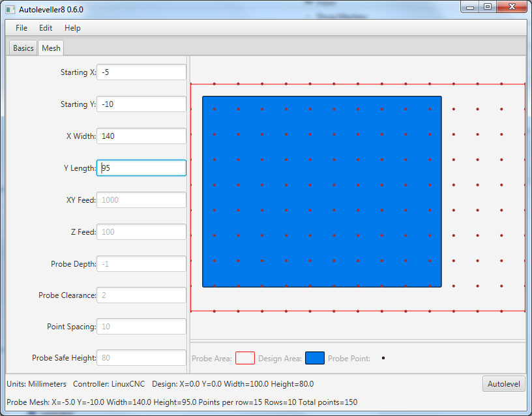Click the Z Feed field
Viewport: 532px width, 416px height.
tap(141, 232)
